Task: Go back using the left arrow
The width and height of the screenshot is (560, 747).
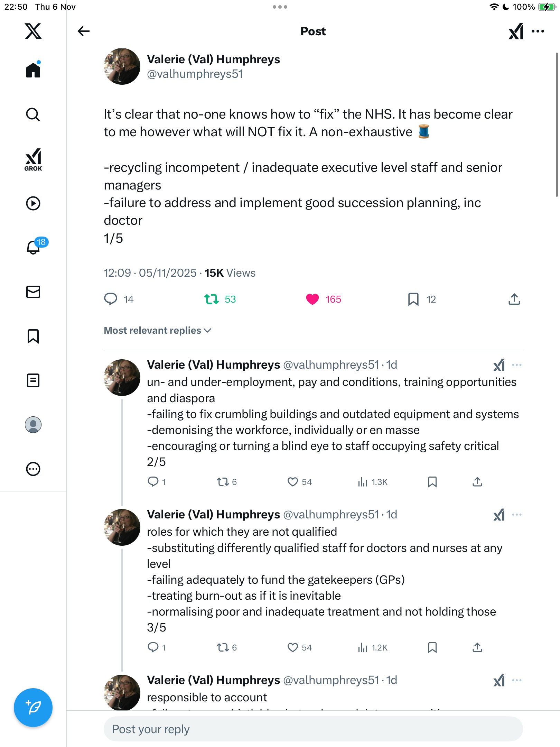Action: click(x=83, y=31)
